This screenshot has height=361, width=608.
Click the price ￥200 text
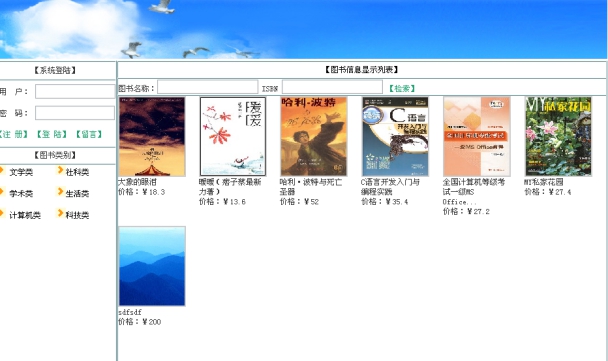(139, 321)
